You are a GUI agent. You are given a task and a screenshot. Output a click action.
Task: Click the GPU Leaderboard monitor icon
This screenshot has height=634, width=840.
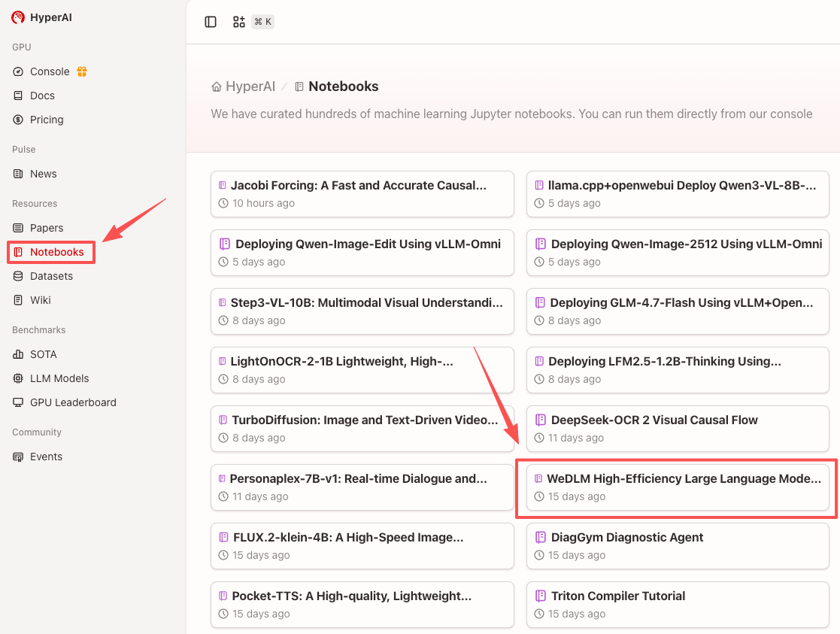(x=18, y=402)
